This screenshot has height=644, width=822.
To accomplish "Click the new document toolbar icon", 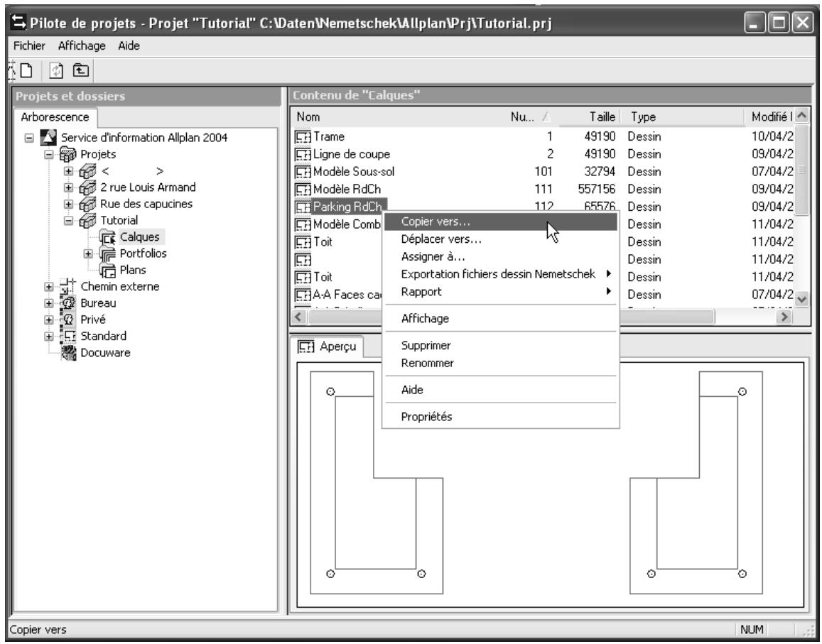I will pyautogui.click(x=26, y=70).
